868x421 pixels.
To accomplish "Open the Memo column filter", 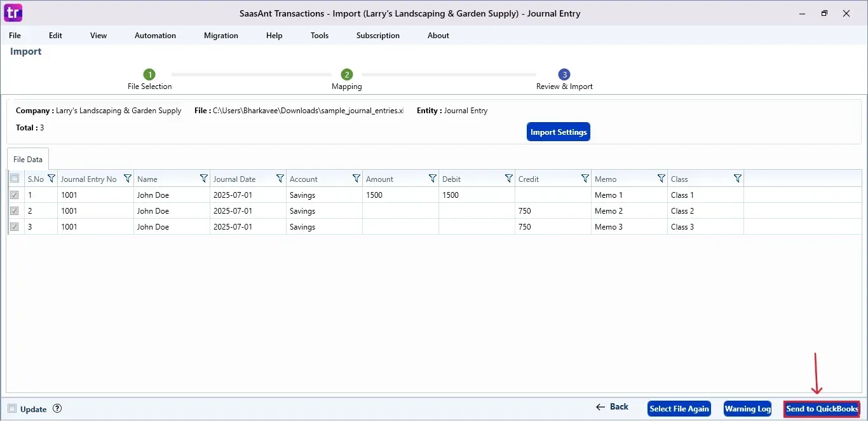I will [x=661, y=179].
